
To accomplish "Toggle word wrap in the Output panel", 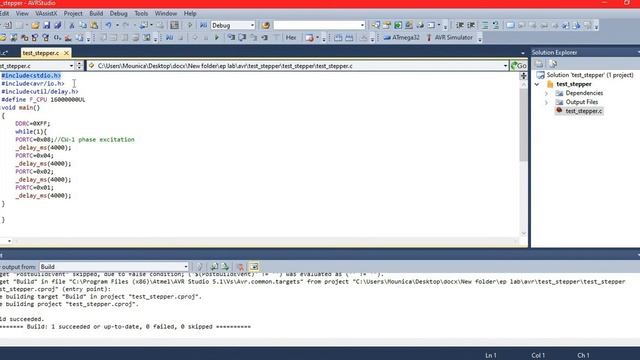I will click(254, 267).
